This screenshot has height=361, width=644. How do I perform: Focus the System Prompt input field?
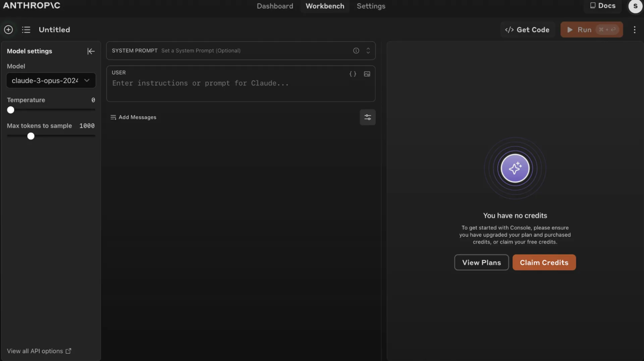(x=241, y=51)
